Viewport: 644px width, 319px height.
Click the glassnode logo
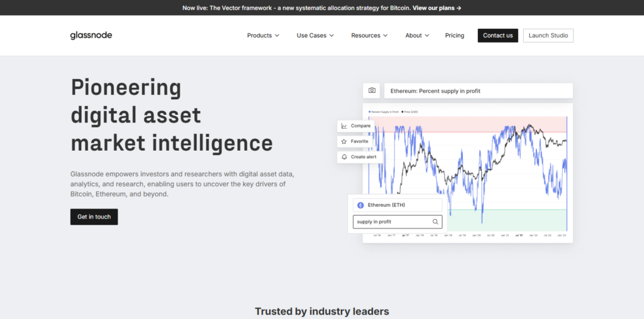tap(91, 35)
